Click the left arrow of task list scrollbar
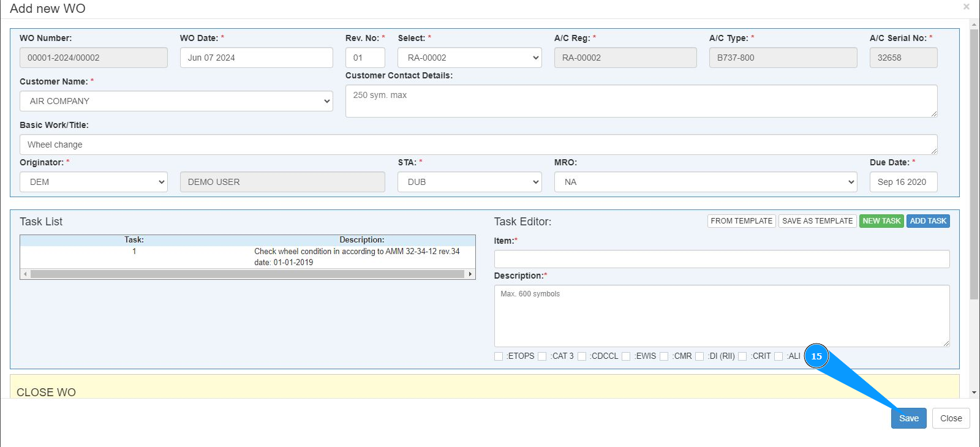The image size is (980, 447). [25, 274]
